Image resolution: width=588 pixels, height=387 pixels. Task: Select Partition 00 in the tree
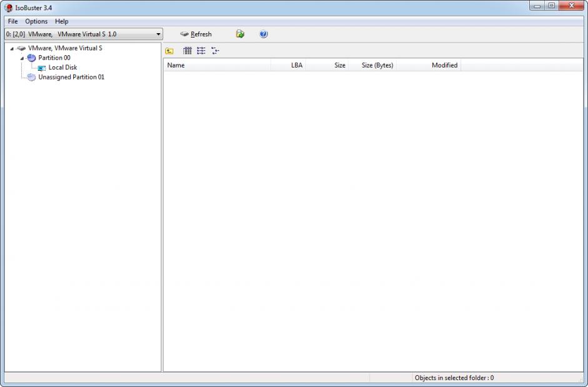pos(54,58)
